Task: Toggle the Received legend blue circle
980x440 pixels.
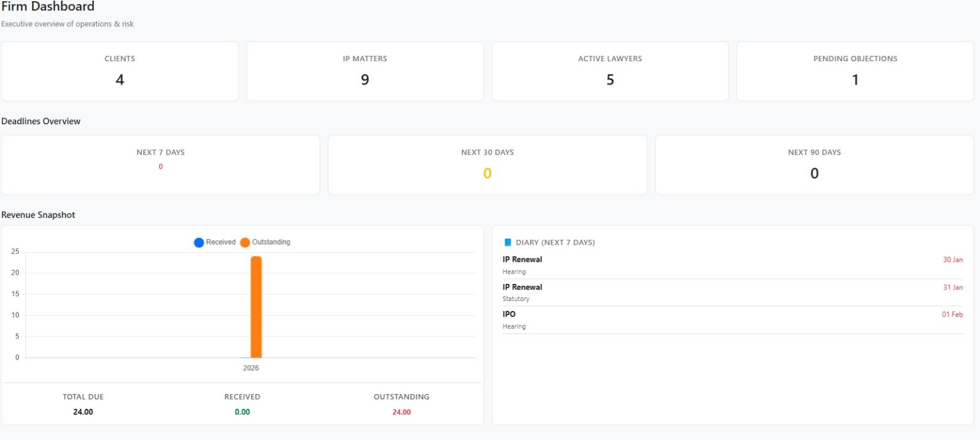Action: pos(198,242)
